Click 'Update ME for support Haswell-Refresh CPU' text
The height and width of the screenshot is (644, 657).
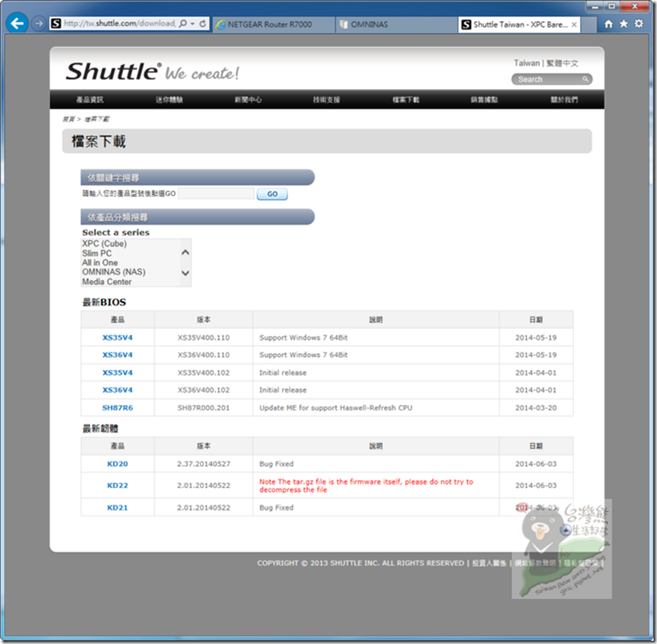(x=336, y=408)
